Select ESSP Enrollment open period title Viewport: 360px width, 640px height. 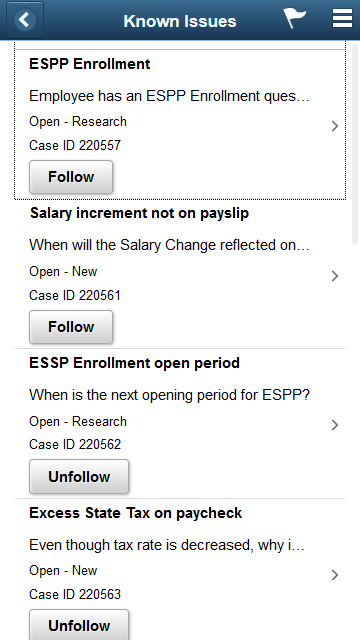[134, 363]
